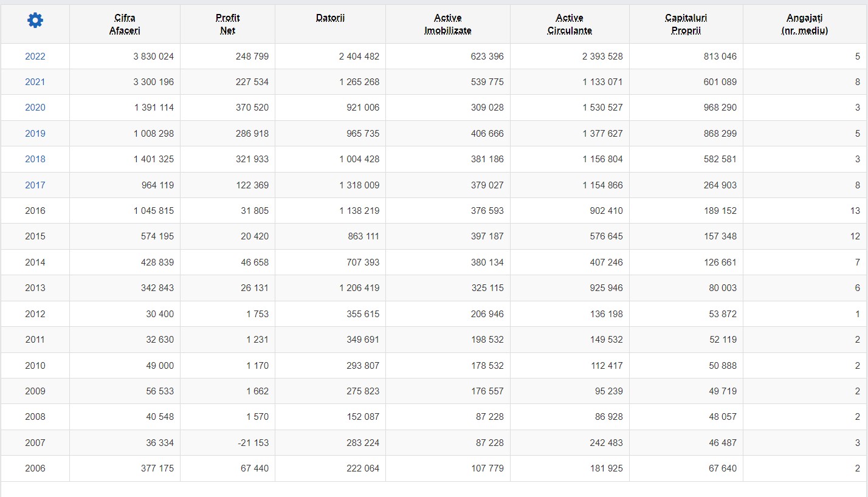Viewport: 868px width, 497px height.
Task: Open the table settings gear icon
Action: point(35,21)
